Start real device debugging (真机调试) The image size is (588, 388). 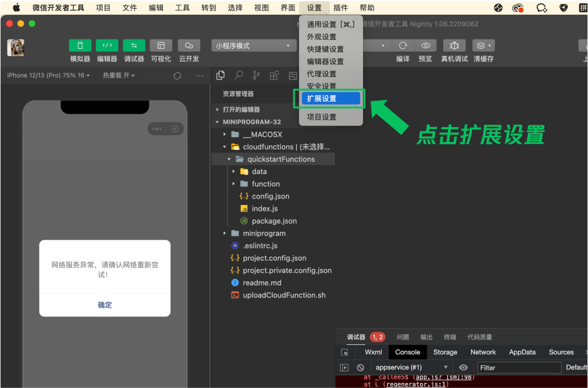[x=454, y=45]
